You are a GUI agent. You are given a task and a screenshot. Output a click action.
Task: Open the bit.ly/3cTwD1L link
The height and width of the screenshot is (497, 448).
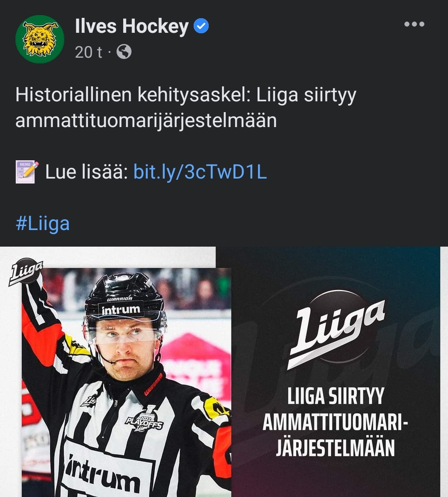[200, 172]
